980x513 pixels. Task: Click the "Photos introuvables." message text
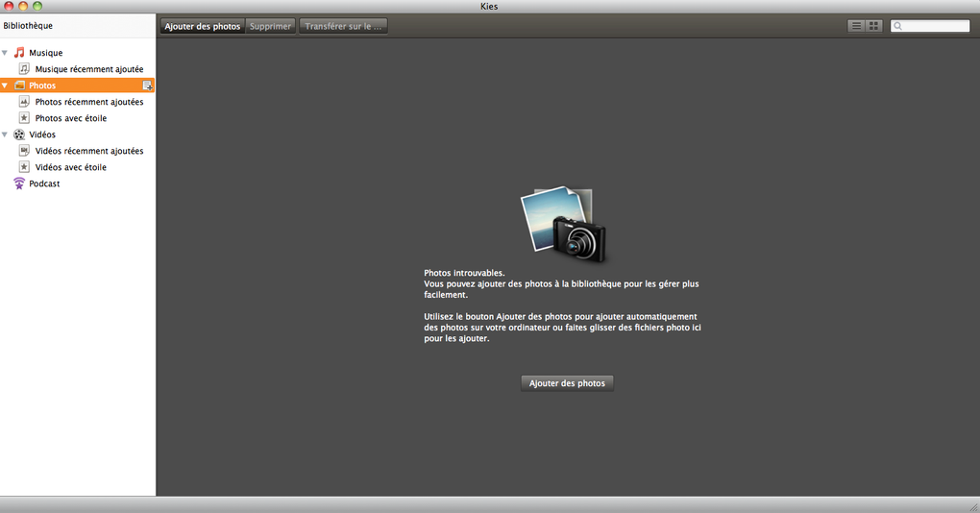tap(464, 273)
